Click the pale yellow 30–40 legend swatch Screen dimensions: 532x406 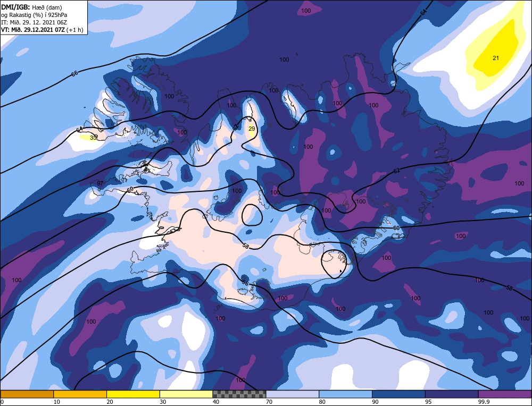click(x=186, y=394)
